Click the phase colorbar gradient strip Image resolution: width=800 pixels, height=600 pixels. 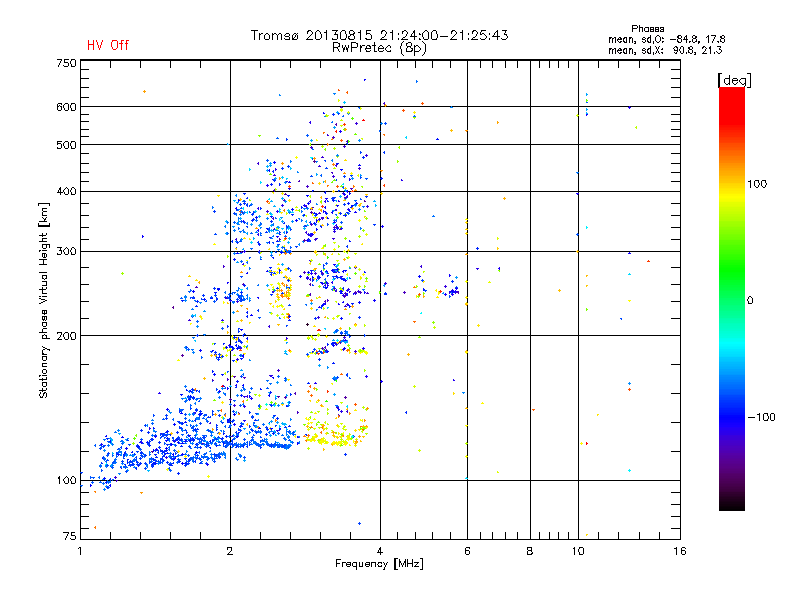[x=732, y=299]
